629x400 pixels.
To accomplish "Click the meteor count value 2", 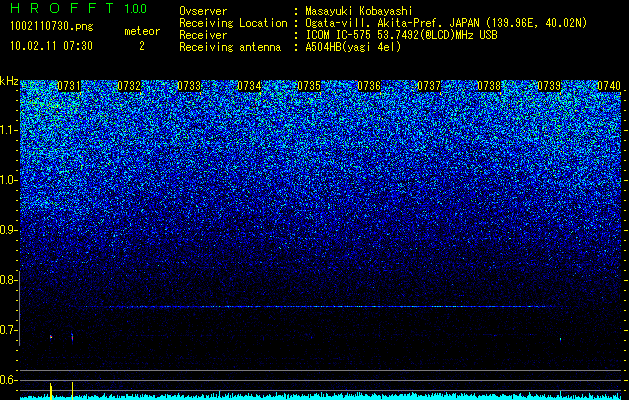I will [142, 46].
